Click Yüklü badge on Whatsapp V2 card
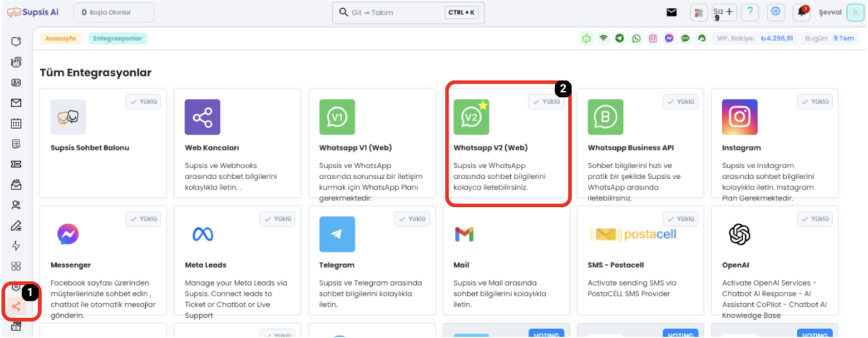The height and width of the screenshot is (338, 868). coord(546,102)
